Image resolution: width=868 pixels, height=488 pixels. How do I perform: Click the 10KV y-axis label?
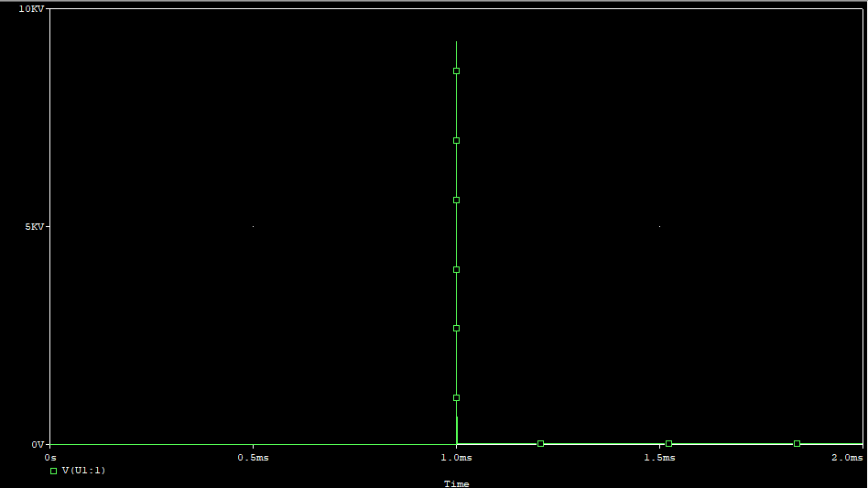tap(31, 9)
